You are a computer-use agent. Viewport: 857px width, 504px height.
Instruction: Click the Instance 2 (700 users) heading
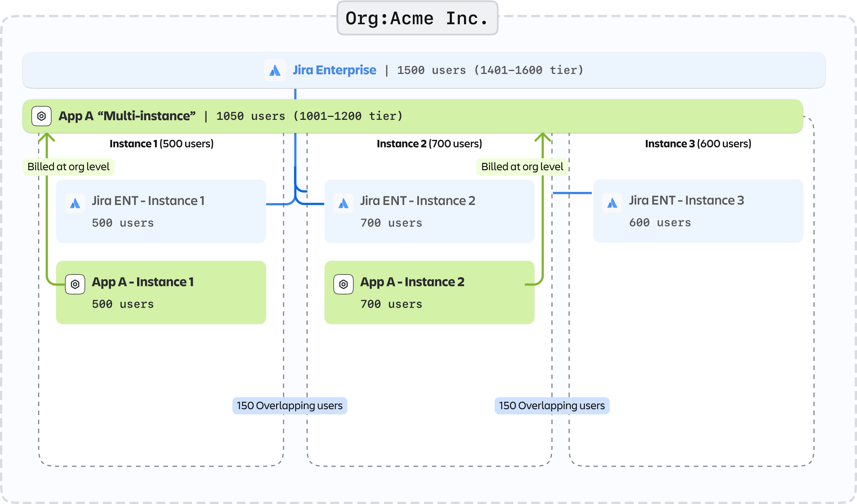tap(429, 144)
